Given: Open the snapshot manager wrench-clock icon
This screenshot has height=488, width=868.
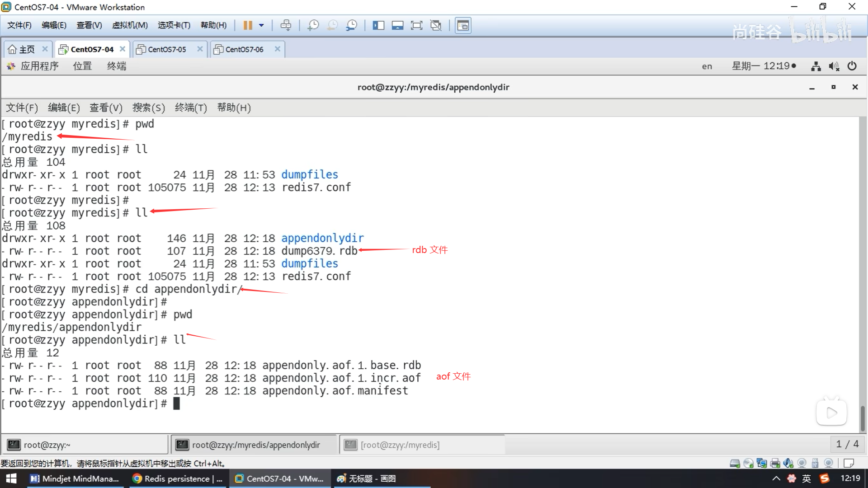Looking at the screenshot, I should pyautogui.click(x=351, y=25).
